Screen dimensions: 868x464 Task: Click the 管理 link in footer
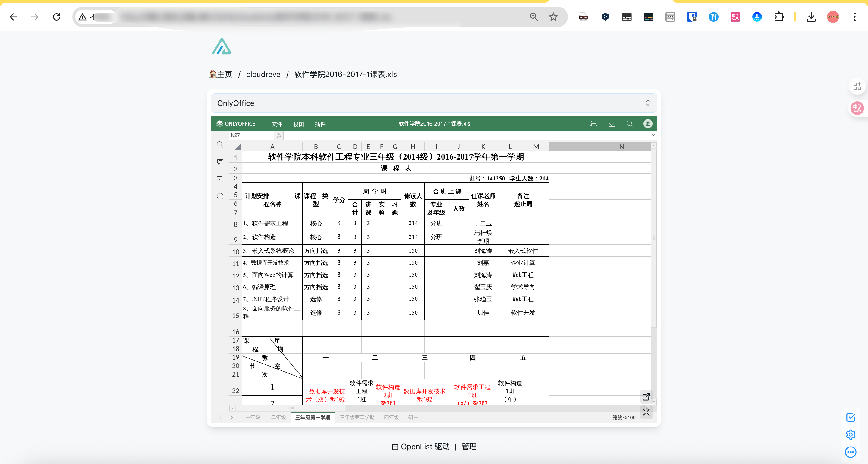pos(468,447)
